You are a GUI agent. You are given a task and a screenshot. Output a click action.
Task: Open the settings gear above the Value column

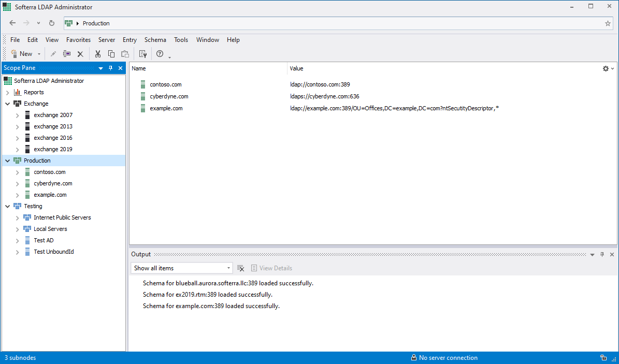click(x=604, y=68)
